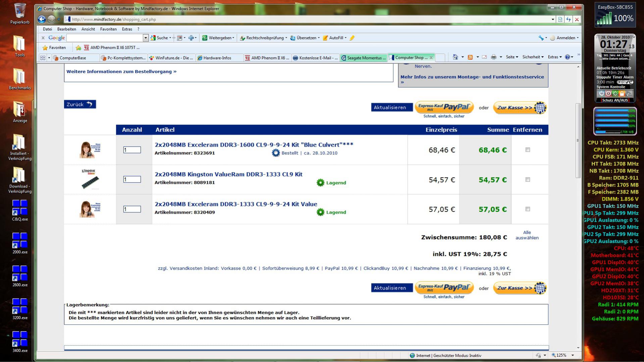This screenshot has height=362, width=644.
Task: Select the 3200.exe desktop shortcut
Action: coord(20,309)
